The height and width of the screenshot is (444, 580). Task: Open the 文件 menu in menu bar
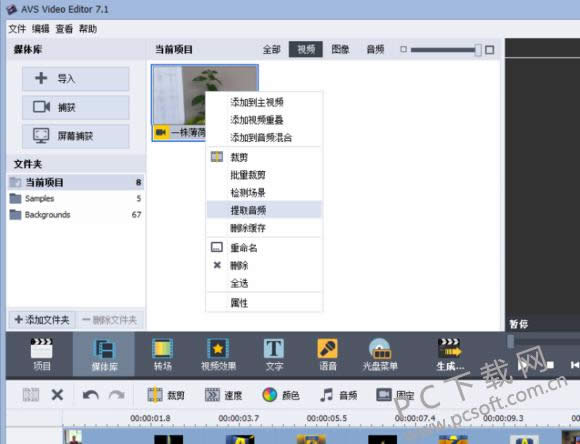click(x=17, y=29)
